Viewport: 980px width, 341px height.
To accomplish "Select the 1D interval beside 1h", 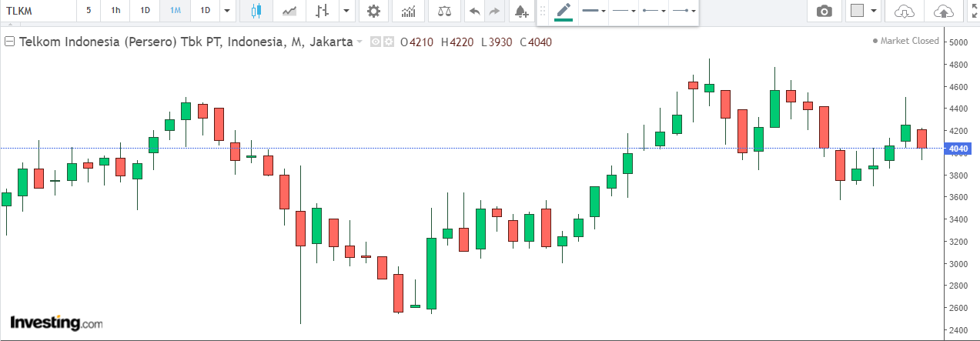I will coord(145,11).
